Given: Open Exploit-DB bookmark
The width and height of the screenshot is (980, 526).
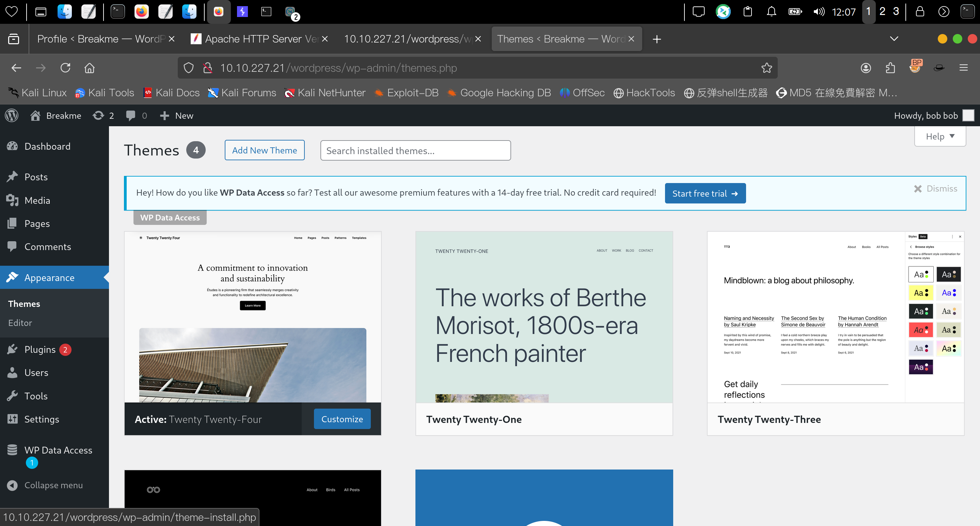Looking at the screenshot, I should click(407, 93).
